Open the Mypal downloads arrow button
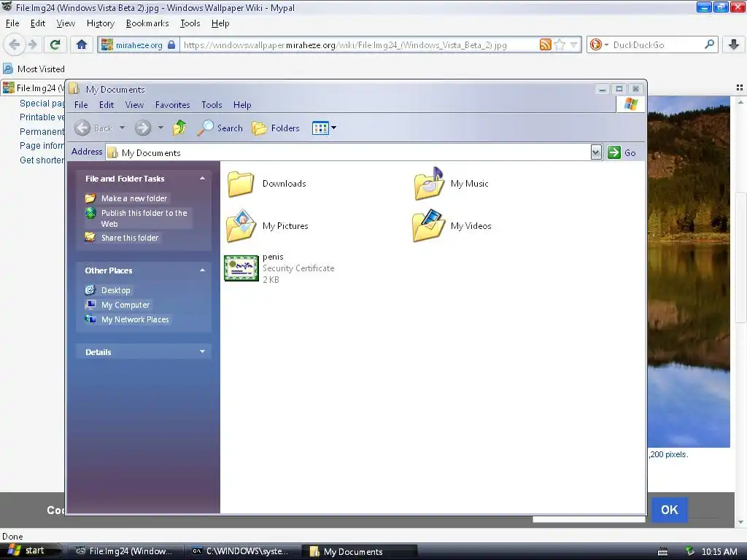The image size is (747, 560). (734, 44)
